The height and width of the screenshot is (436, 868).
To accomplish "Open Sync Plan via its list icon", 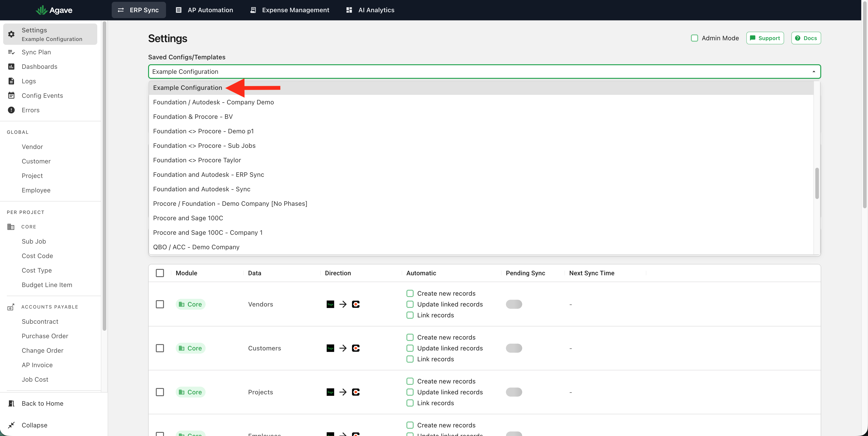I will coord(11,52).
